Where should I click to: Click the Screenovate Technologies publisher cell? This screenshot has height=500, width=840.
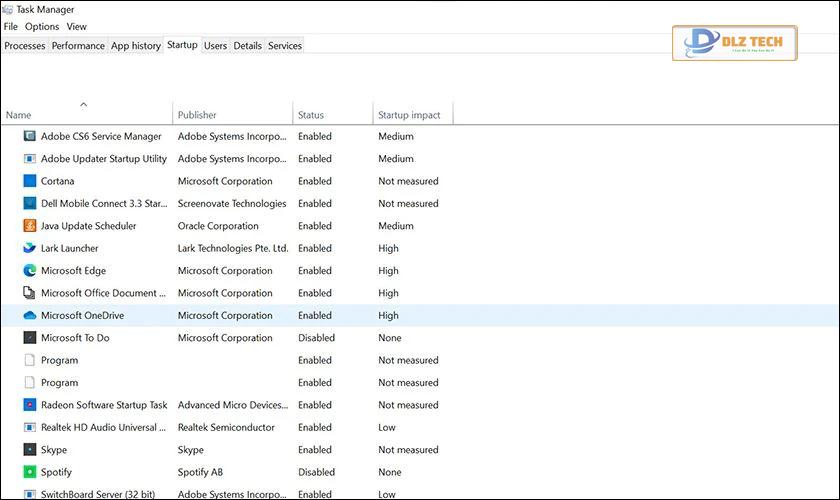(x=232, y=204)
